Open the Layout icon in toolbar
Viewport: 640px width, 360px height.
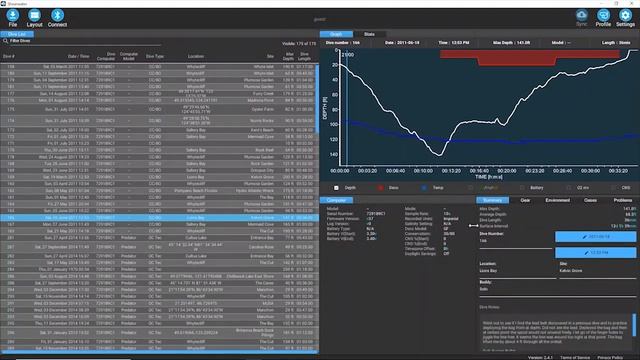tap(34, 16)
